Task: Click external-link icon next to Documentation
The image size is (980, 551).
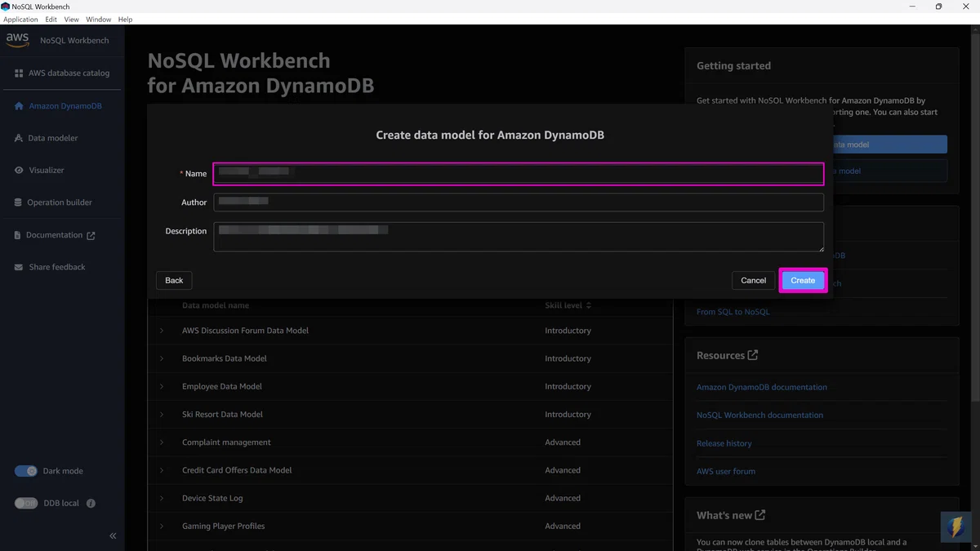Action: pos(91,236)
